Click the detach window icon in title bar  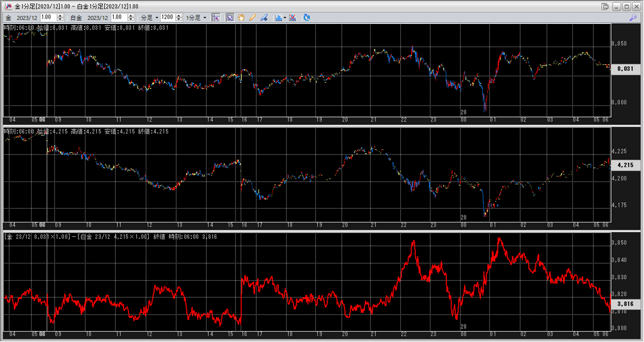605,6
